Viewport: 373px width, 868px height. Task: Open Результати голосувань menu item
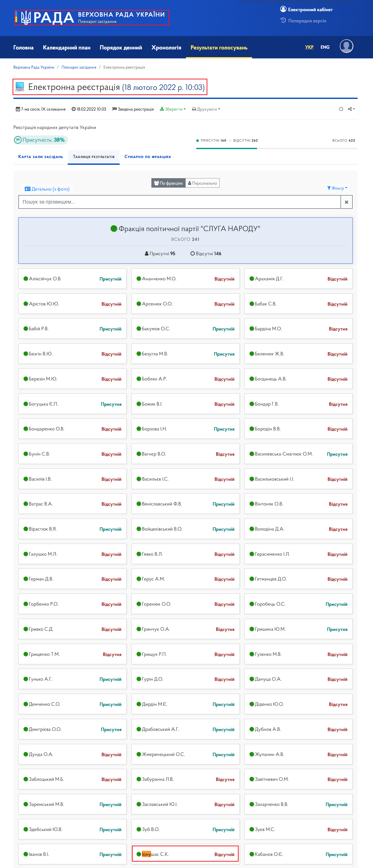click(219, 47)
